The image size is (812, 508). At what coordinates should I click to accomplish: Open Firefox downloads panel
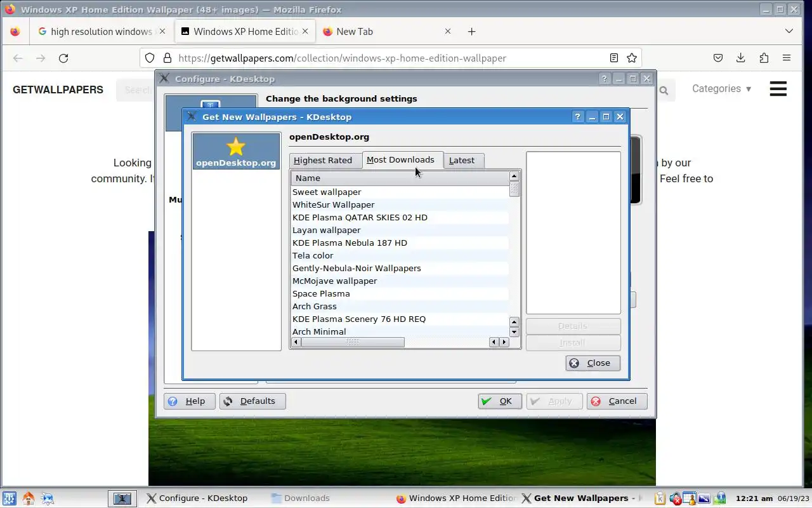coord(741,58)
